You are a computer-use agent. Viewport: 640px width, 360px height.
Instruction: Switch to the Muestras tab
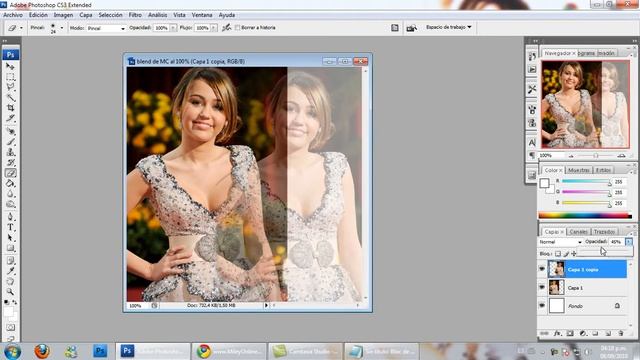point(579,170)
